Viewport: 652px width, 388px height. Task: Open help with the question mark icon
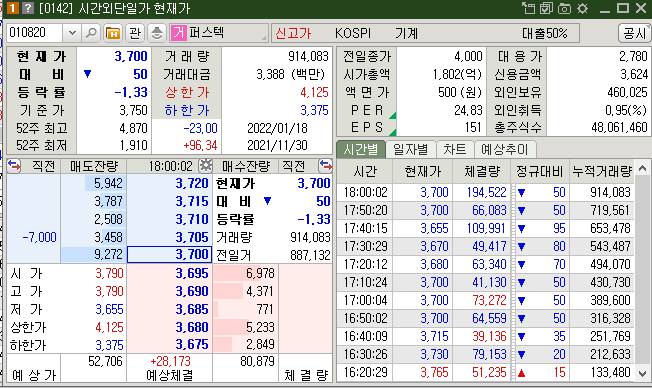coord(27,8)
